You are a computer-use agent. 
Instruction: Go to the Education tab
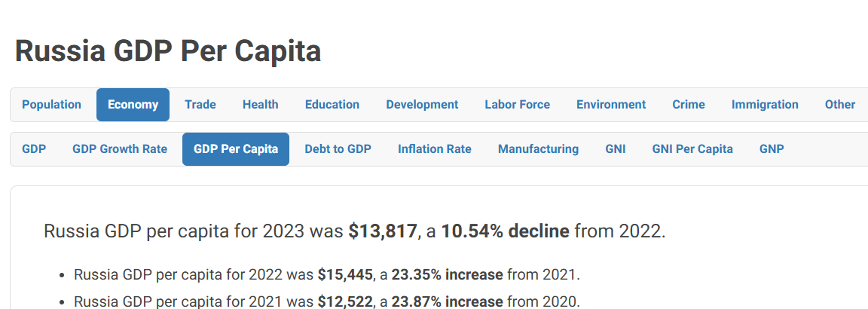pos(332,105)
